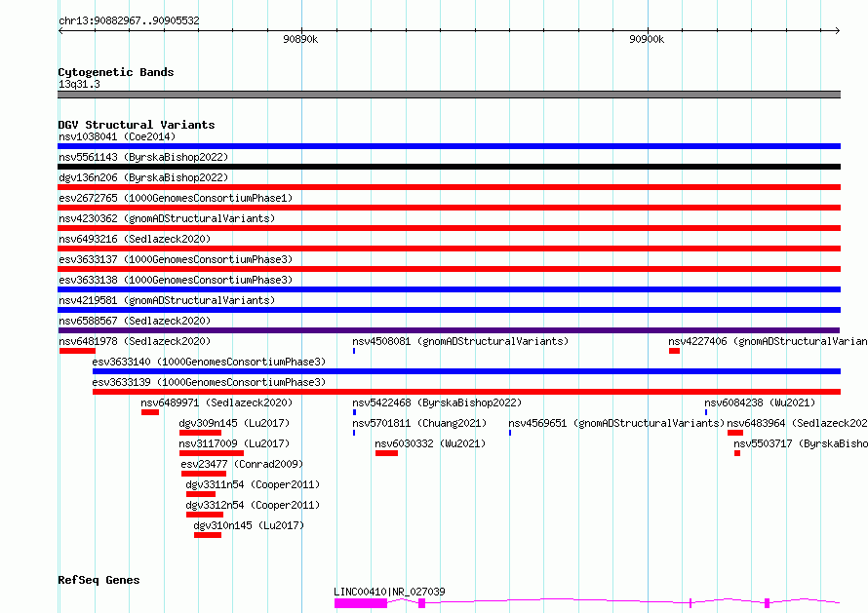The width and height of the screenshot is (868, 613).
Task: Click the 90890k ruler position label
Action: coord(300,39)
